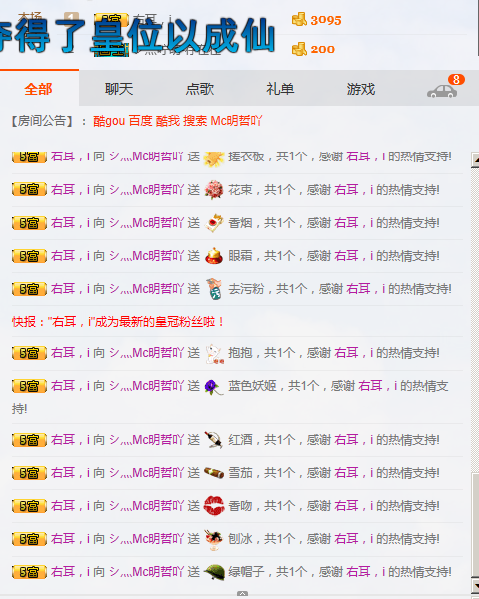Click the 5富 badge in the 刨冰 row
The width and height of the screenshot is (479, 599).
point(29,539)
